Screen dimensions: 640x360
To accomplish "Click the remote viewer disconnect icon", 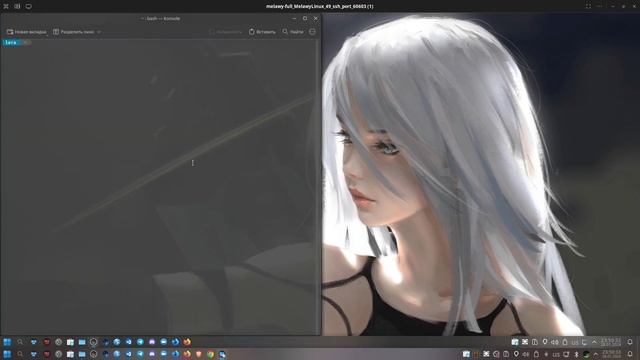I will 6,6.
